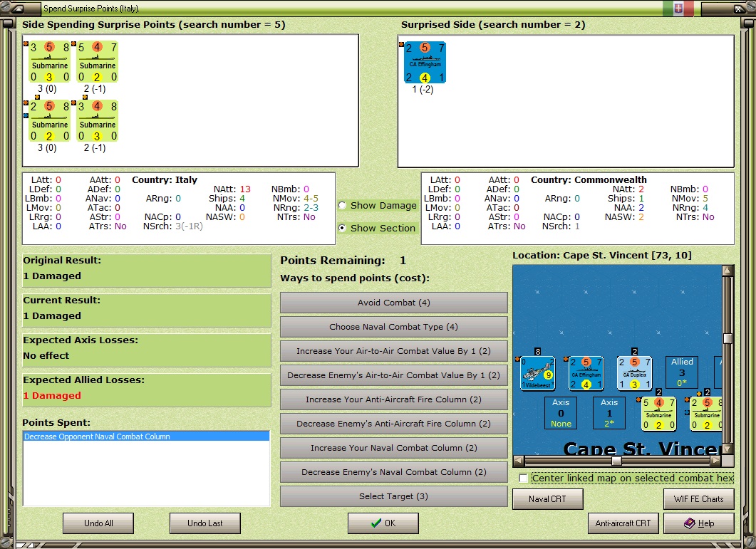Viewport: 756px width, 549px height.
Task: Click the 'Points Remaining: 1' text
Action: [343, 261]
